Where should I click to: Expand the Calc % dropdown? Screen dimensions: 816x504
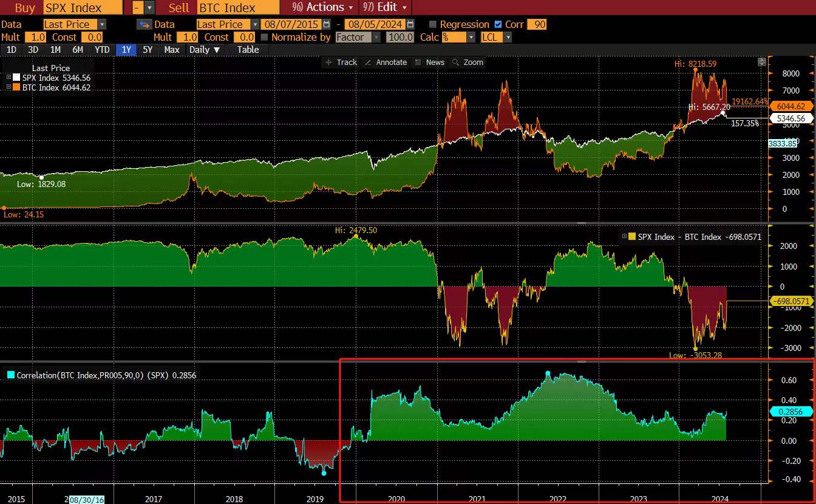[471, 37]
